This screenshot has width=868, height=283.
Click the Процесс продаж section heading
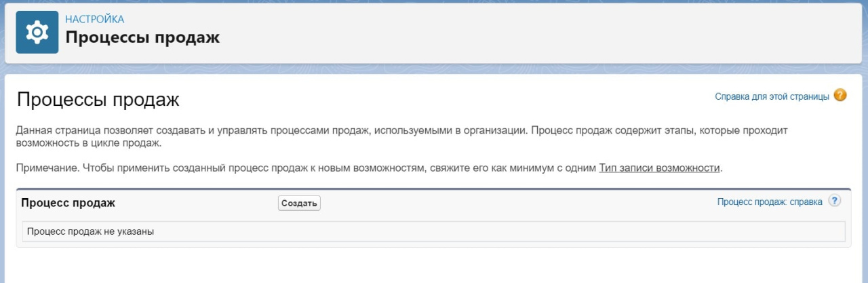pyautogui.click(x=68, y=203)
